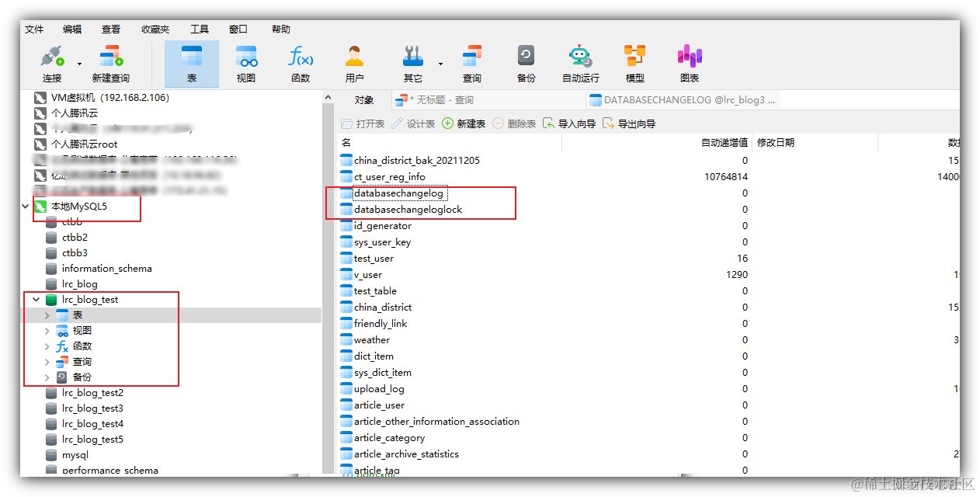Open the 模型 model toolbar icon
The image size is (980, 497).
[634, 64]
